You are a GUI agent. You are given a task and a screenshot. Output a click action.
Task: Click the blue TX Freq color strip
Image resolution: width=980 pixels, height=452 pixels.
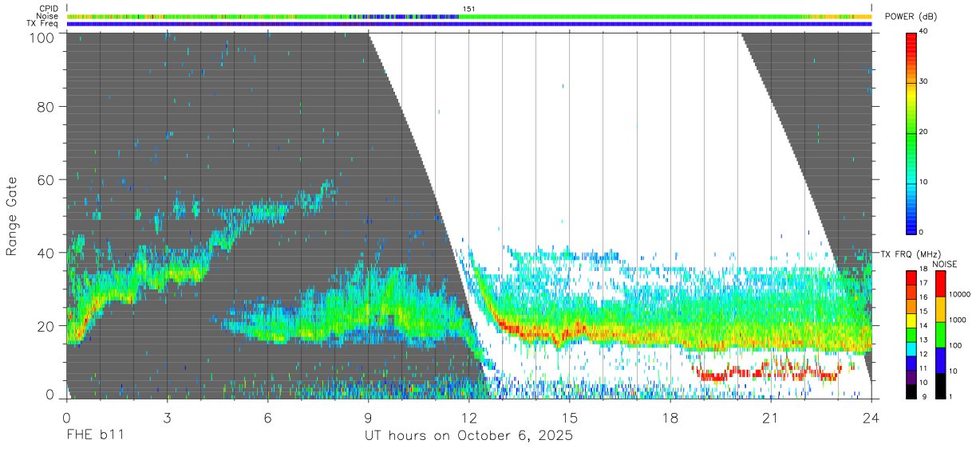(469, 24)
